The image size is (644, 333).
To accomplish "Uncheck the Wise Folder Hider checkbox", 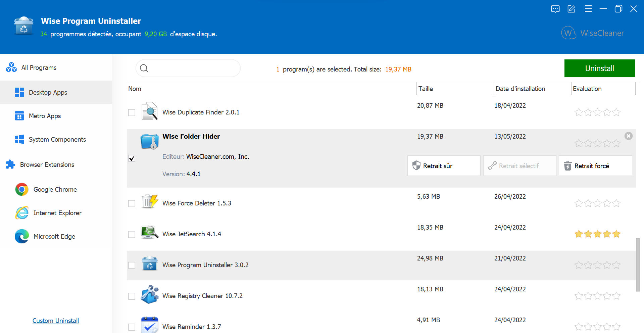I will (132, 158).
